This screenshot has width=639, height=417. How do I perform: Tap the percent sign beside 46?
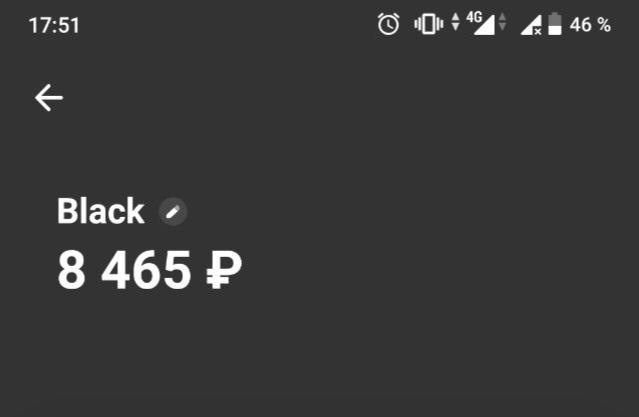pos(604,25)
